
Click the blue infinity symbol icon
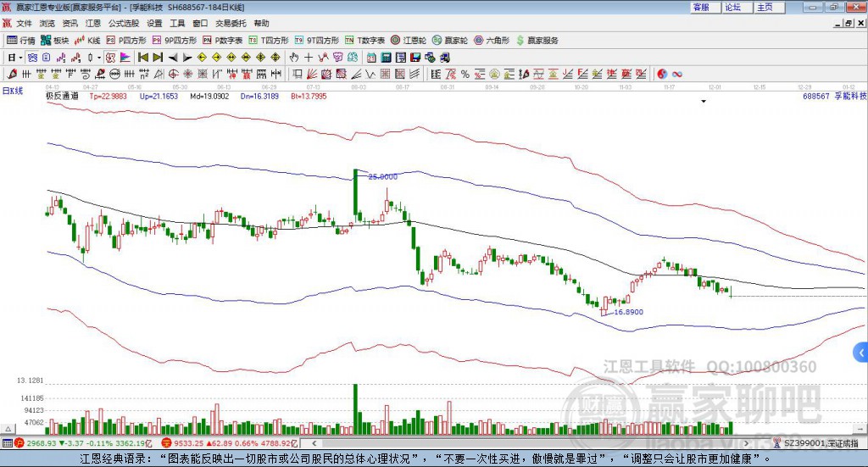point(677,74)
